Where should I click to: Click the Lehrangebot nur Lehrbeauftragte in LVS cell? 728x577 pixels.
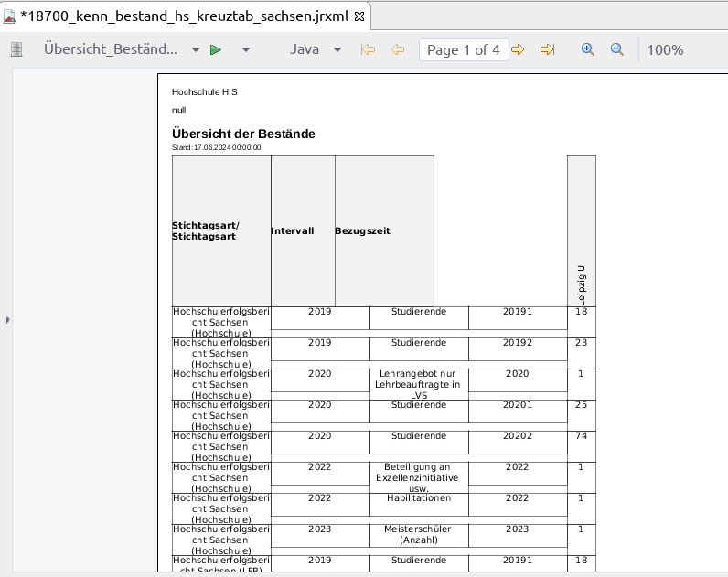pos(419,384)
